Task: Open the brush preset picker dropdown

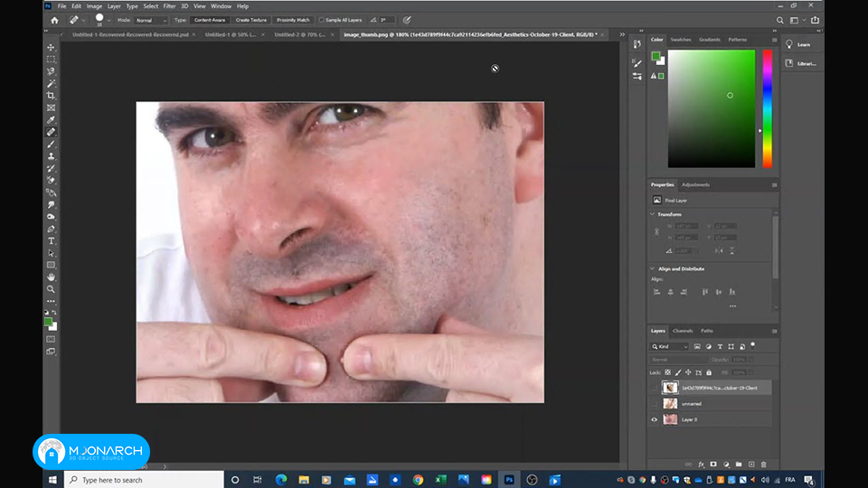Action: (x=109, y=21)
